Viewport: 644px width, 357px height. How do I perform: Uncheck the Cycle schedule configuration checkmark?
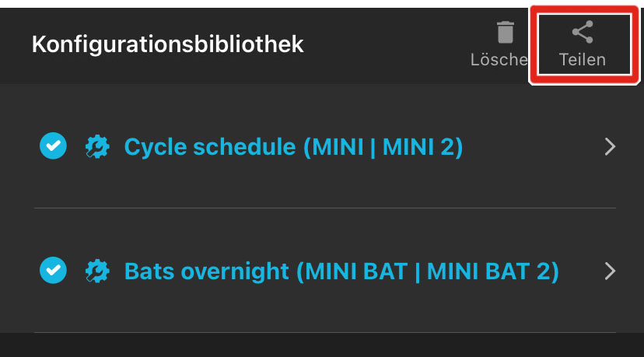tap(52, 145)
